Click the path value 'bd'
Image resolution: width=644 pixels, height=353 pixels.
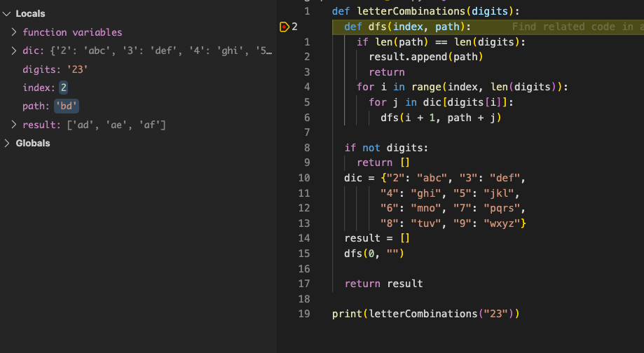(x=66, y=106)
